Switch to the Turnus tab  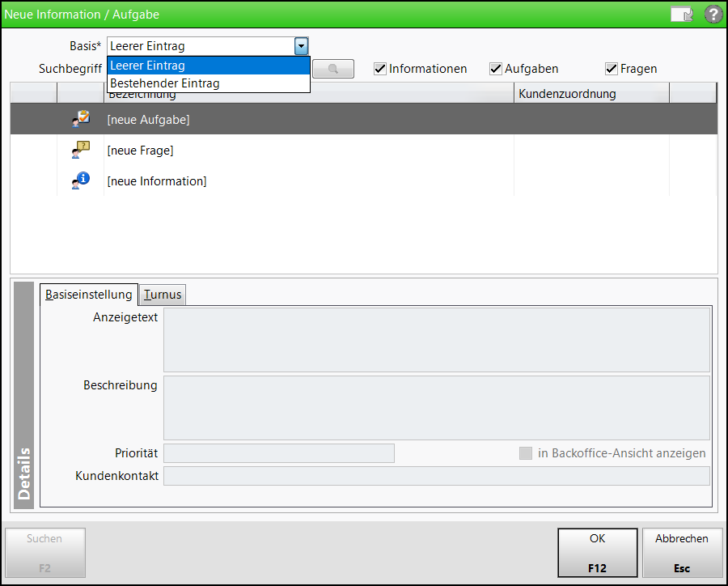(163, 295)
